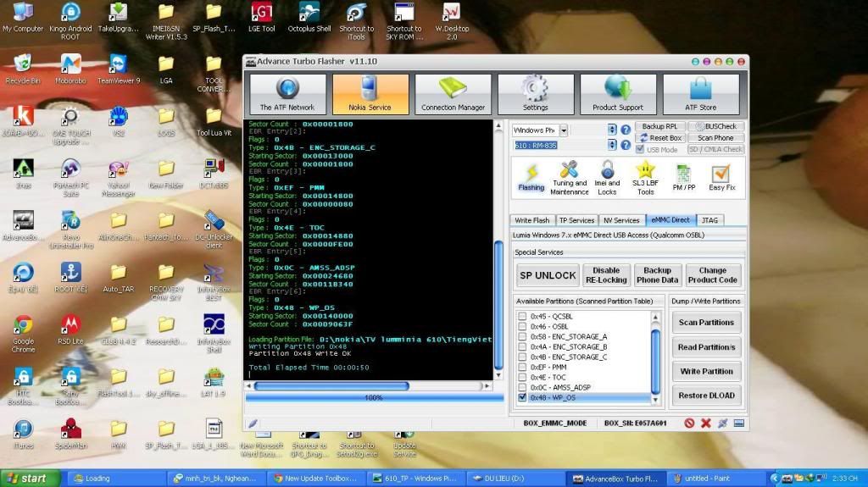Viewport: 868px width, 487px height.
Task: Click the Backup RPL button
Action: pos(659,126)
